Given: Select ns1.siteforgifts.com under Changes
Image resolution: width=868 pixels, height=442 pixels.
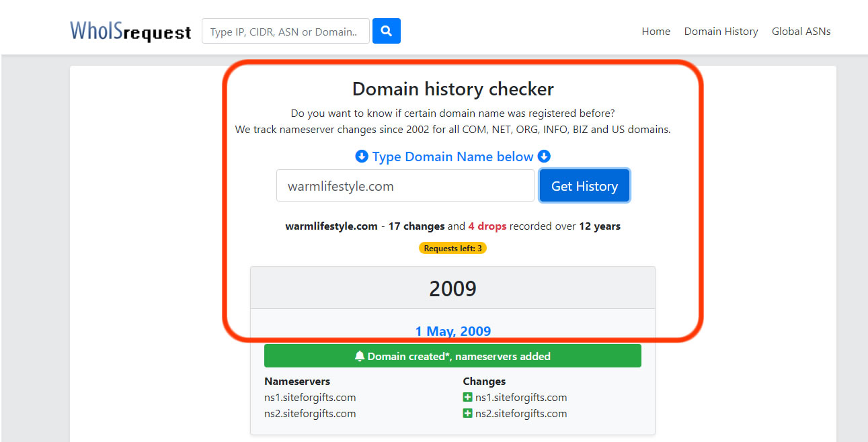Looking at the screenshot, I should coord(521,397).
